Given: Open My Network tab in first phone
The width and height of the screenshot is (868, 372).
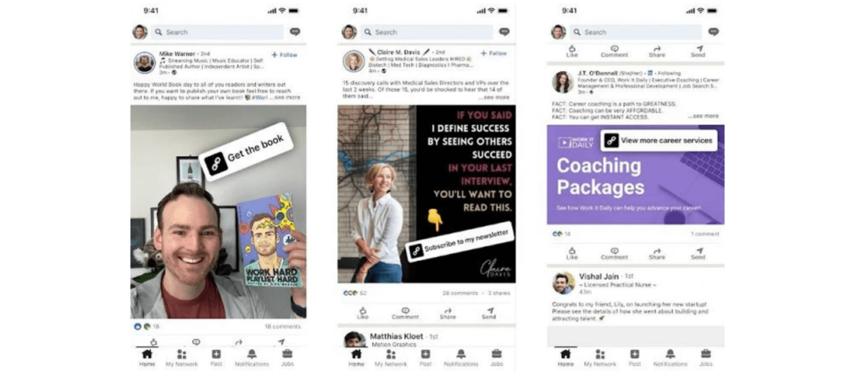Looking at the screenshot, I should pos(181,358).
